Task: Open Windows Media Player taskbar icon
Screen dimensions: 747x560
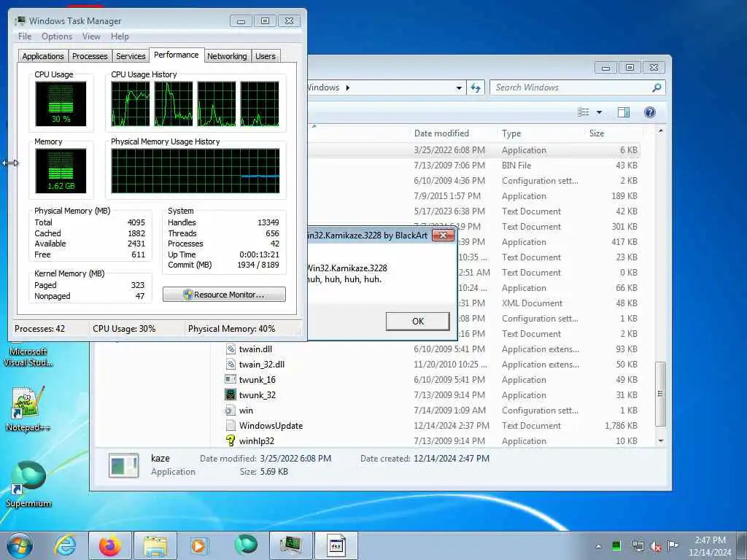Action: coord(198,545)
